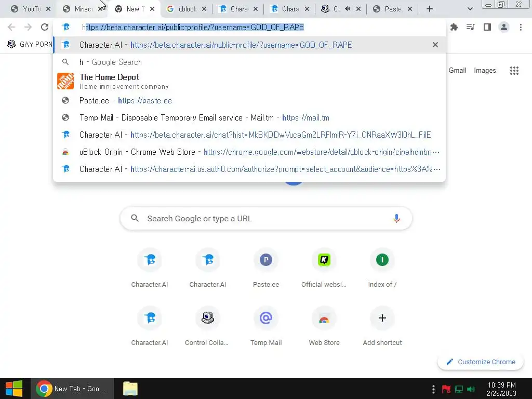Open the taskbar clock 10:39 PM

pyautogui.click(x=501, y=389)
